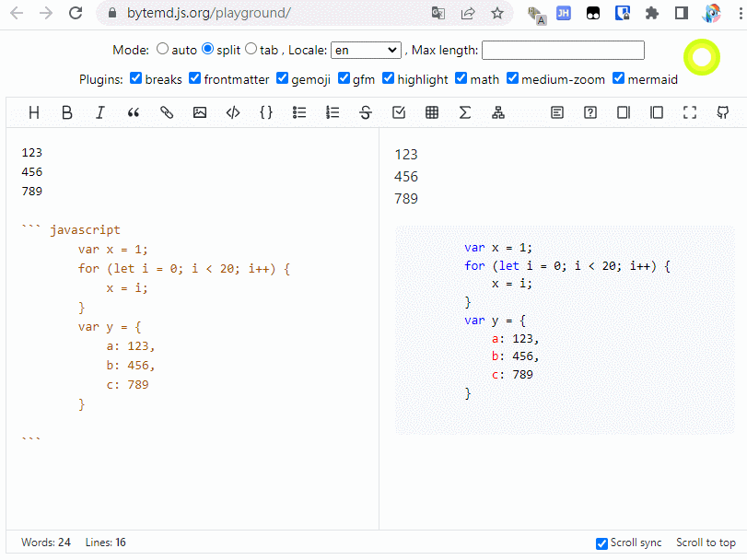Insert a table from the toolbar
This screenshot has height=560, width=747.
(432, 113)
